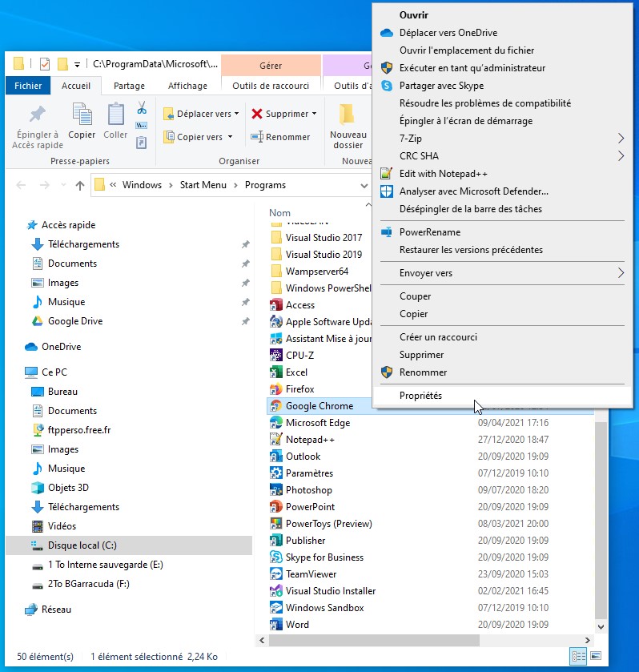
Task: Switch to details view in status bar
Action: (578, 656)
